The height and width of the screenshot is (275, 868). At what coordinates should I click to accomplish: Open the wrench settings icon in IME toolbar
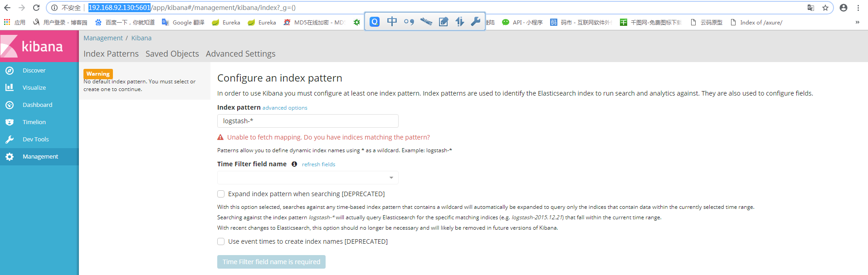(x=476, y=21)
